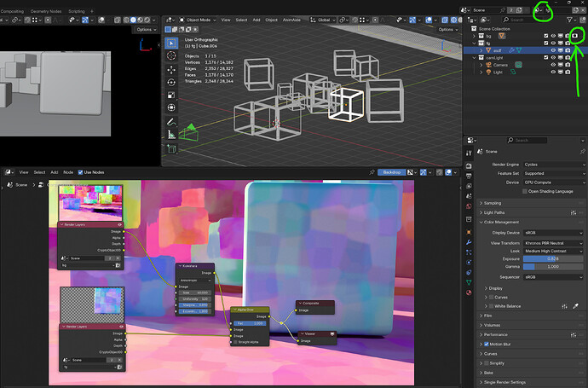588x388 pixels.
Task: Select the Scale tool in viewport toolbar
Action: coord(171,95)
